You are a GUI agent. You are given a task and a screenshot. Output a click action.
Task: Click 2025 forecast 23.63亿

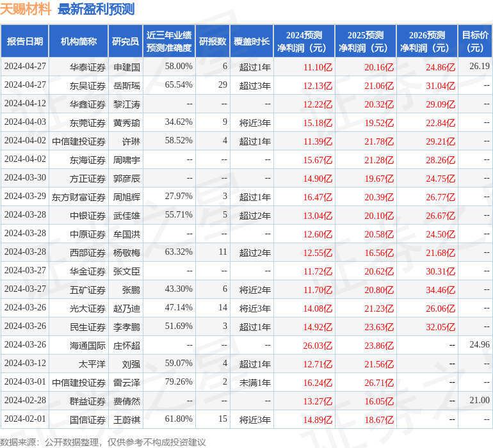(379, 327)
